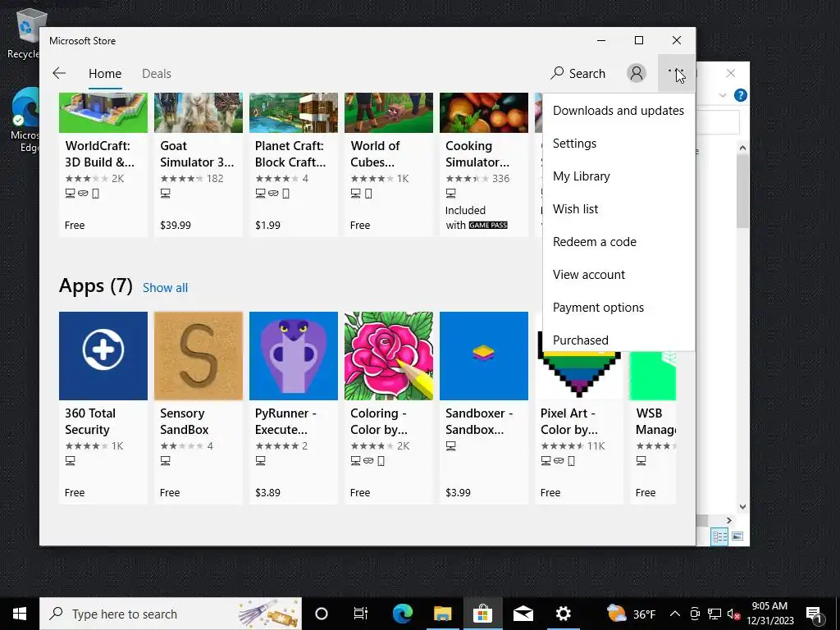Viewport: 840px width, 630px height.
Task: Switch background window to details view icon
Action: 719,536
